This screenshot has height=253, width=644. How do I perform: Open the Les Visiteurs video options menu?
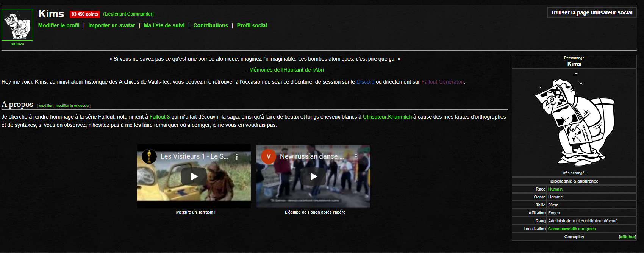237,156
